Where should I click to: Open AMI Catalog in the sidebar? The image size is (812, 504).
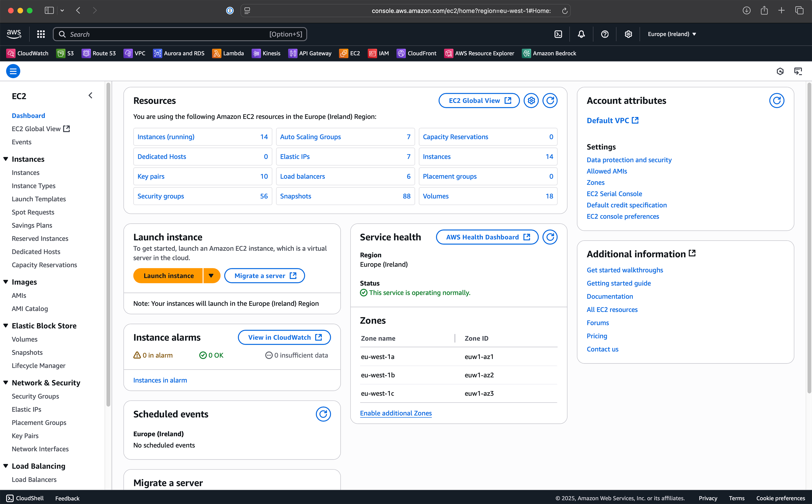point(30,309)
